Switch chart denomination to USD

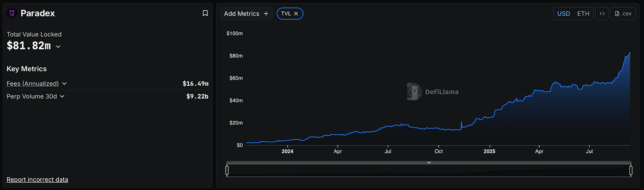[x=563, y=14]
